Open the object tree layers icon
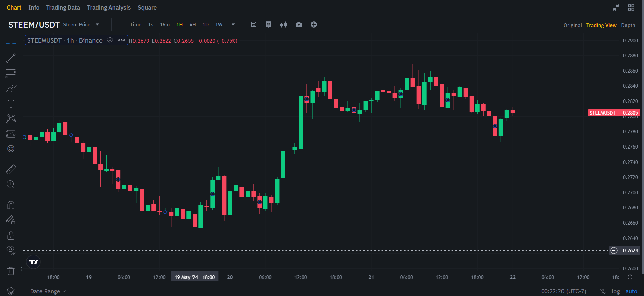Viewport: 644px width, 296px height. pyautogui.click(x=11, y=291)
